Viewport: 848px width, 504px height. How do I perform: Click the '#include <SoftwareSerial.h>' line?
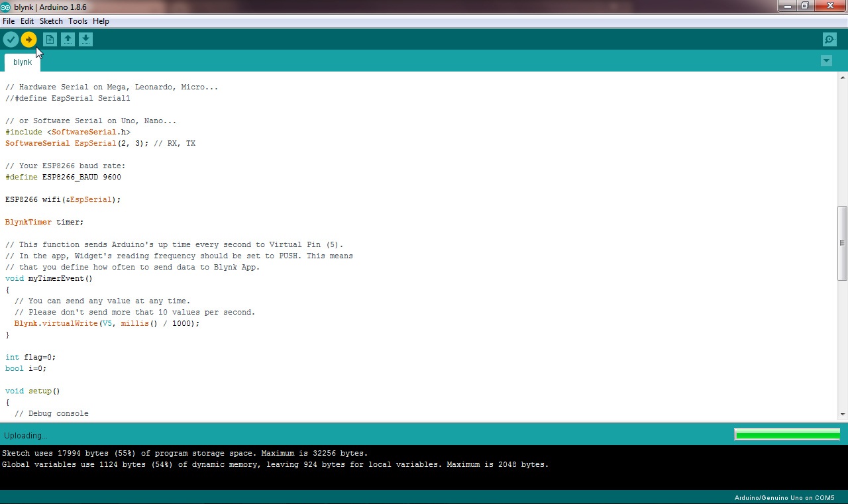pyautogui.click(x=68, y=132)
